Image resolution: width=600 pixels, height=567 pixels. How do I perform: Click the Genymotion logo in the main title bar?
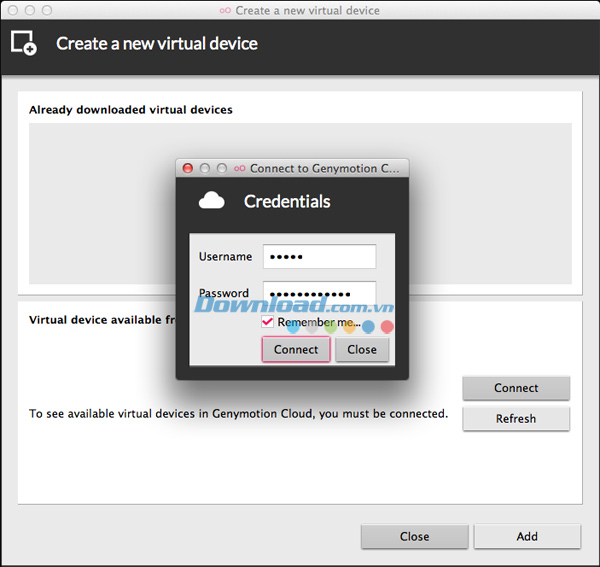[x=223, y=10]
